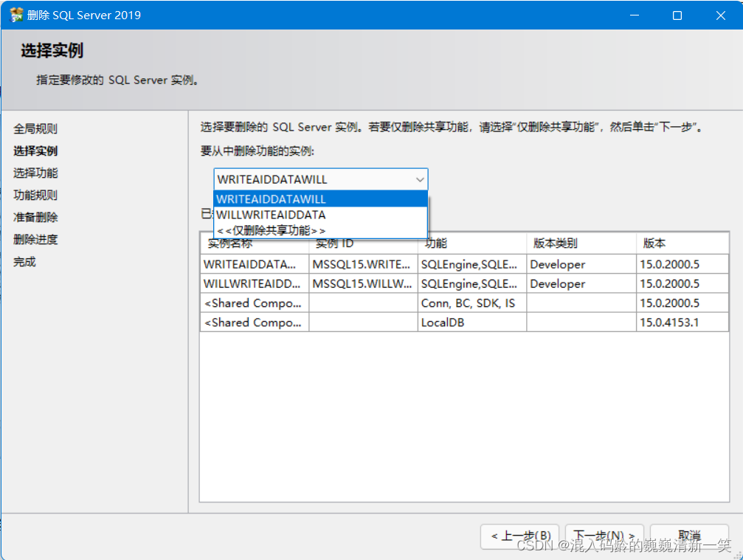Screen dimensions: 743x560
Task: Click 15.0.2000.5 in the Conn, BC row
Action: tap(682, 303)
